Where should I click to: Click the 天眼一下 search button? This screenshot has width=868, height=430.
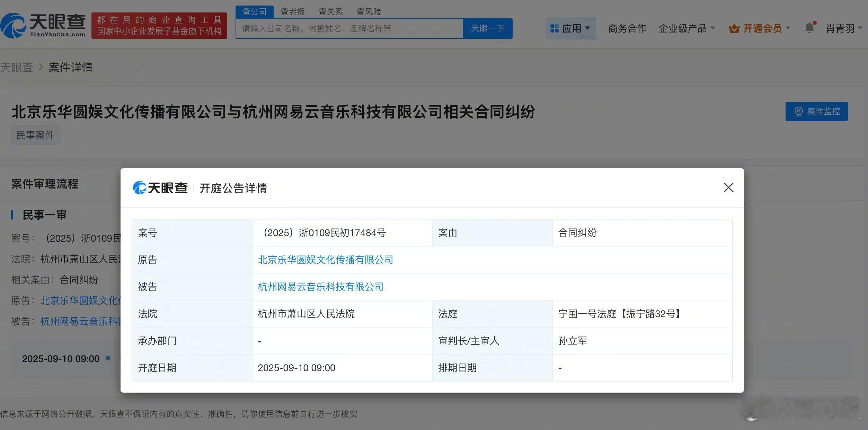click(x=488, y=28)
